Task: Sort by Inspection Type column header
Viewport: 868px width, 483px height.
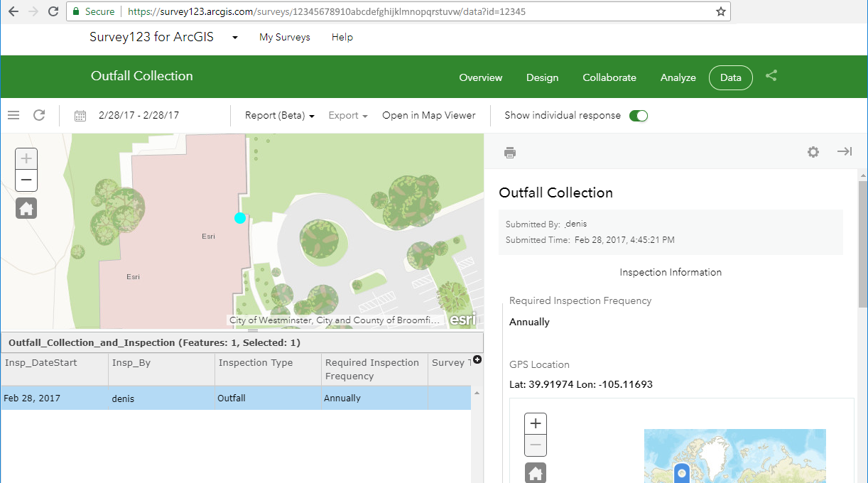Action: 268,369
